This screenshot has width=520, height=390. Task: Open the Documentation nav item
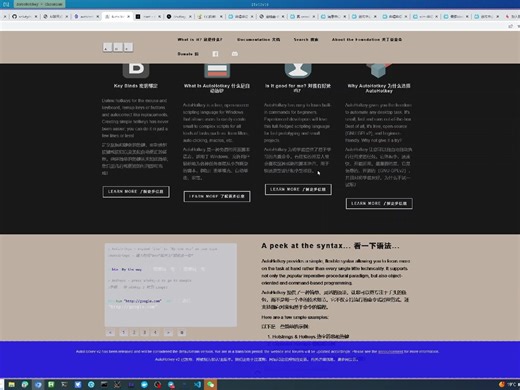pos(258,39)
